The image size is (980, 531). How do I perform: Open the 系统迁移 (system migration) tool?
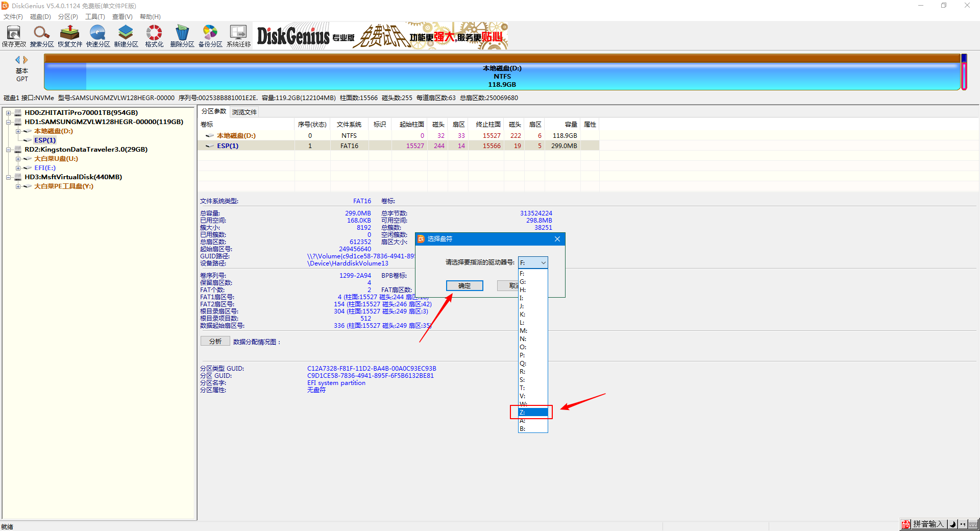coord(238,36)
